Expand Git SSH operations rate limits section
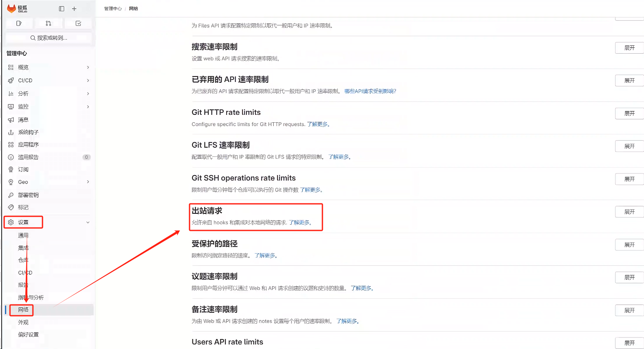644x349 pixels. tap(629, 179)
